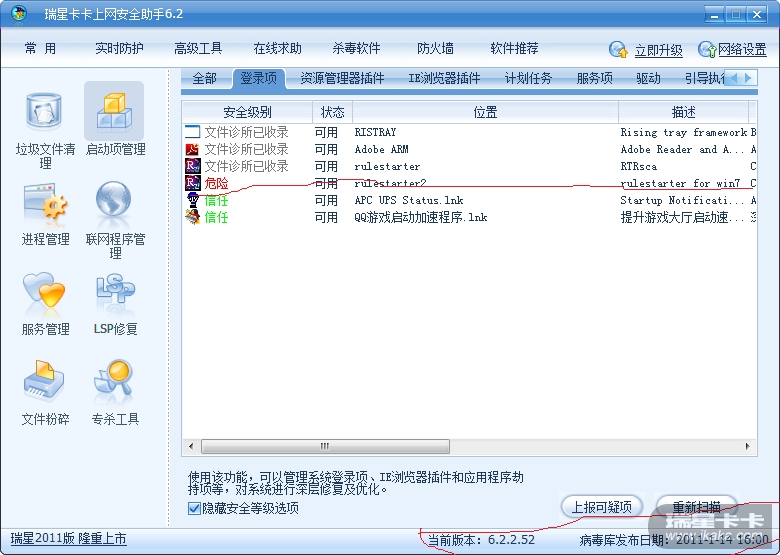Open the 实时防护 menu

coord(119,48)
